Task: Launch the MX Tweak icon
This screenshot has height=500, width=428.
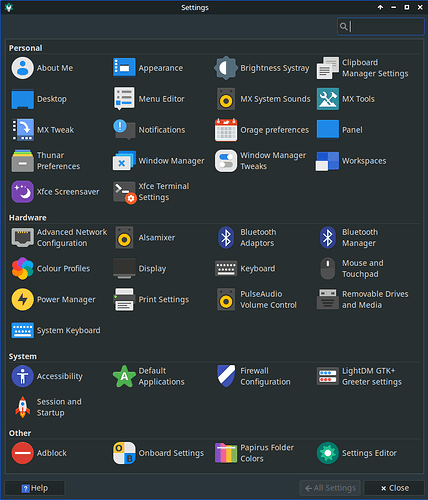Action: (22, 130)
